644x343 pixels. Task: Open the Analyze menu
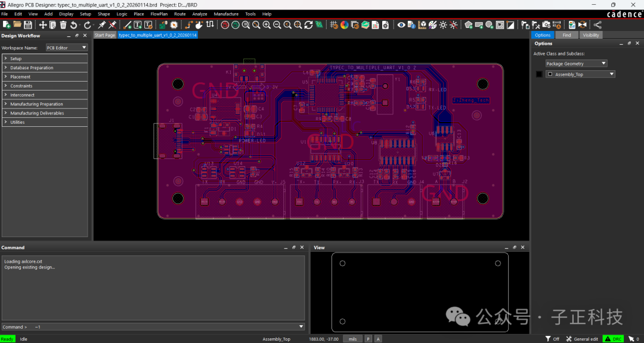coord(200,14)
